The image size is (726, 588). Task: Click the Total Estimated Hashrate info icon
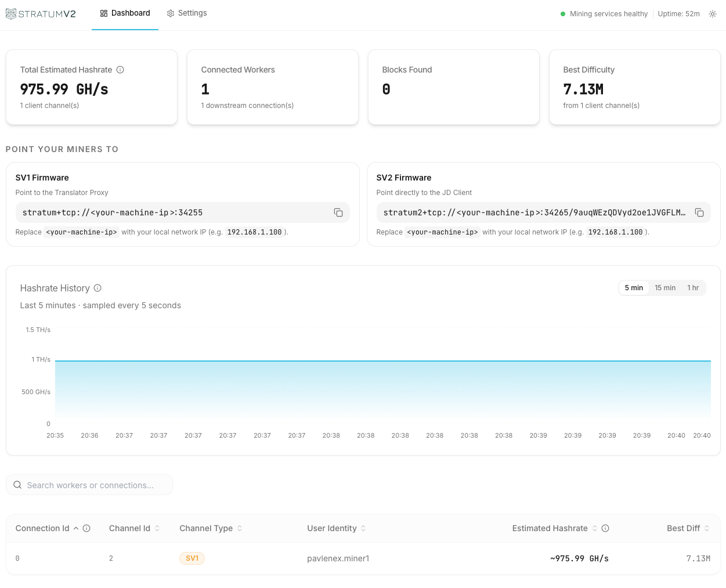click(x=120, y=70)
